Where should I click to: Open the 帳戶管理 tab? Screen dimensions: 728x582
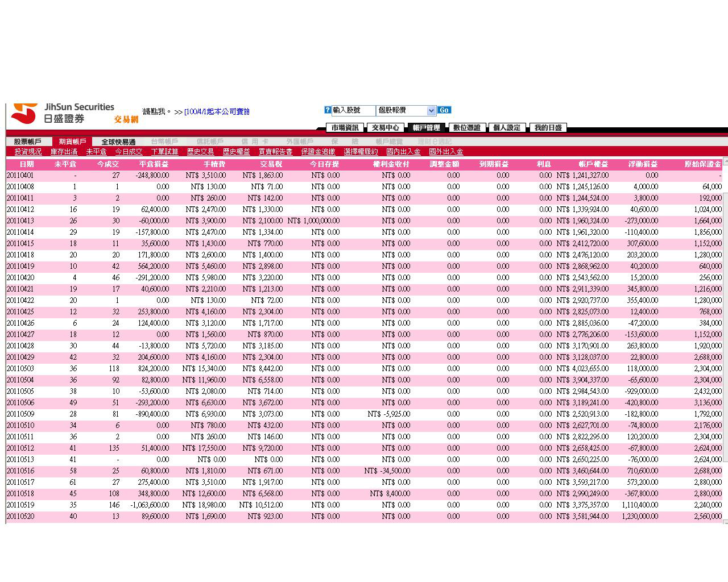(x=426, y=128)
